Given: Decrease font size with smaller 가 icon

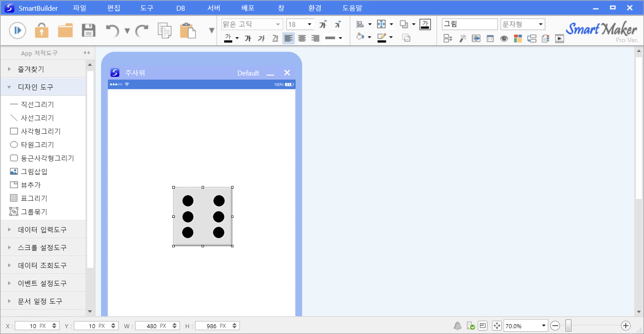Looking at the screenshot, I should [x=338, y=24].
